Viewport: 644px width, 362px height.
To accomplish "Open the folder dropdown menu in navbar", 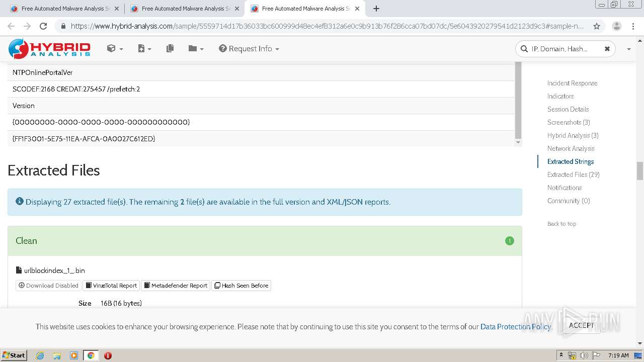I will click(196, 49).
